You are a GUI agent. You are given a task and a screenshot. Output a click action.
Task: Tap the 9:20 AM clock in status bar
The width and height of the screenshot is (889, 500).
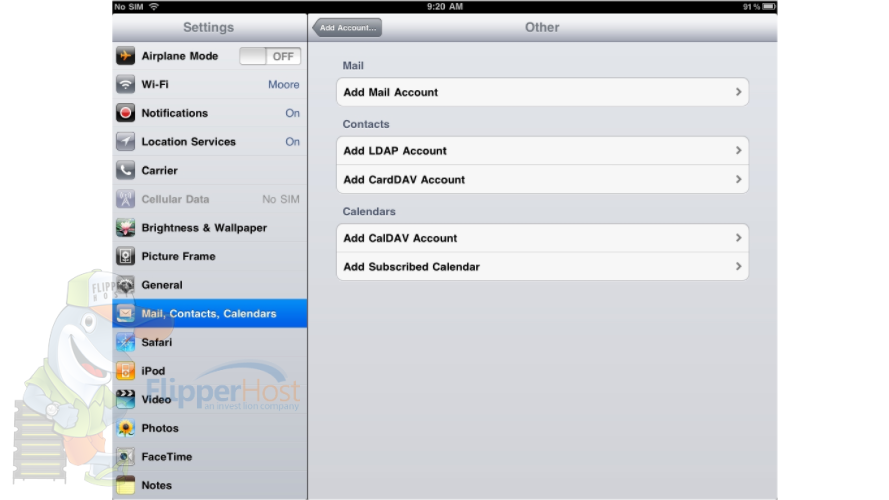tap(445, 7)
